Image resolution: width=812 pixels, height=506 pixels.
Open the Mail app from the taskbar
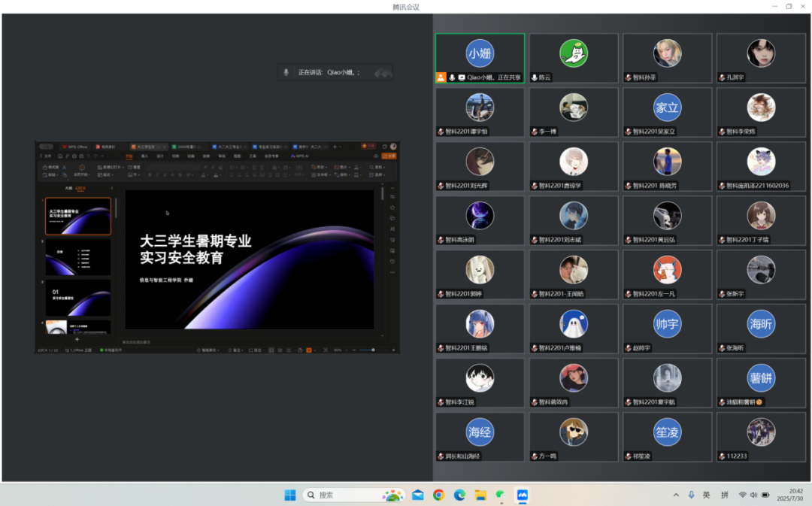coord(418,495)
